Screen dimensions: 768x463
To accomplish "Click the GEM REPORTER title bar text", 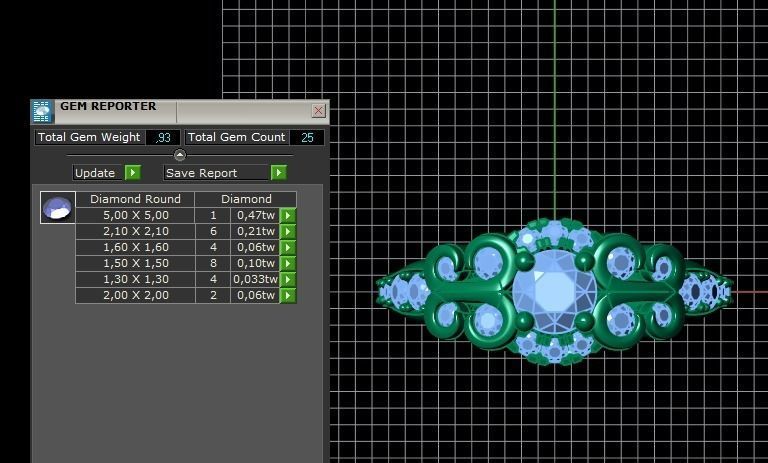I will [x=108, y=106].
